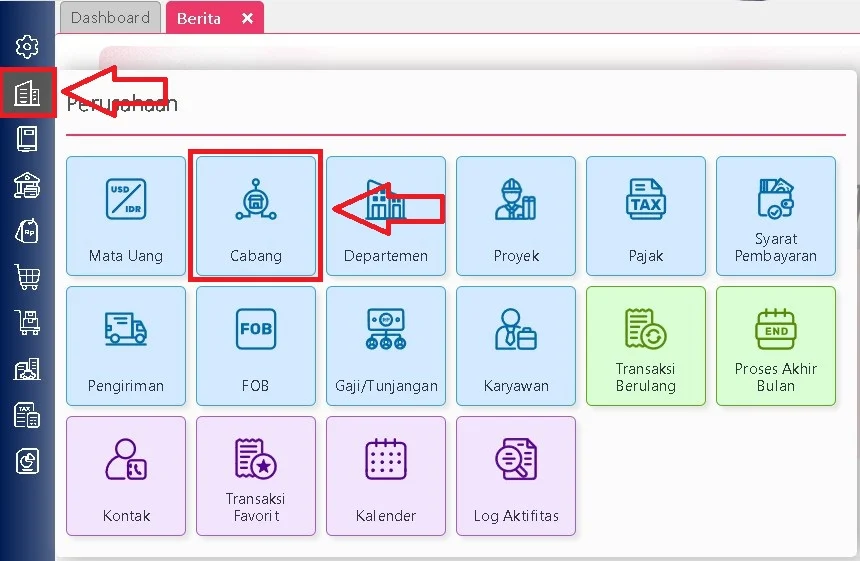
Task: Open the Transaksi Favorit tile
Action: (256, 476)
